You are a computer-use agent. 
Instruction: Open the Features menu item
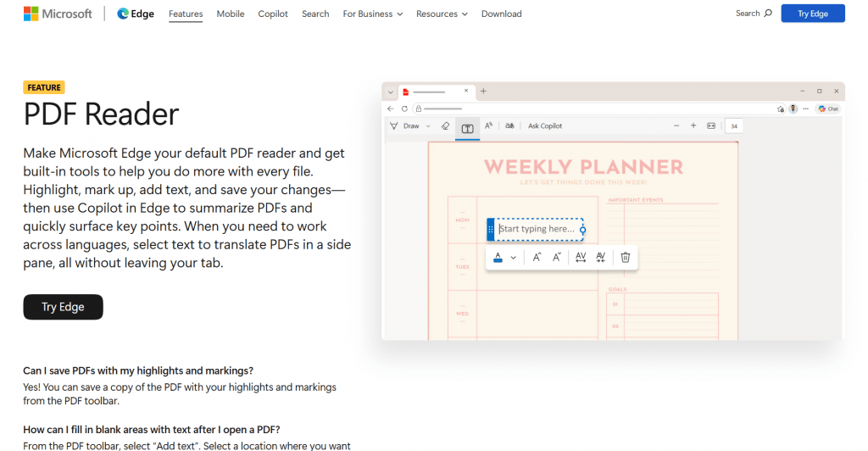[x=186, y=14]
